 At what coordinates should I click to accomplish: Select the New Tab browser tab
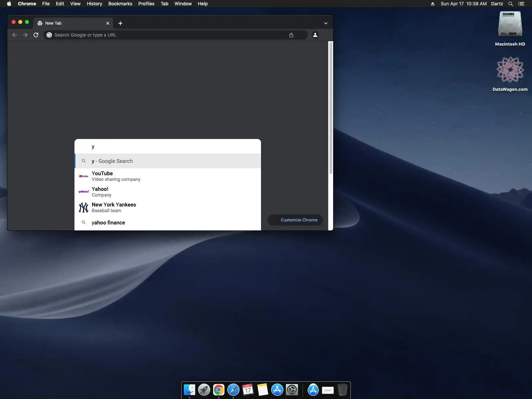click(x=73, y=23)
